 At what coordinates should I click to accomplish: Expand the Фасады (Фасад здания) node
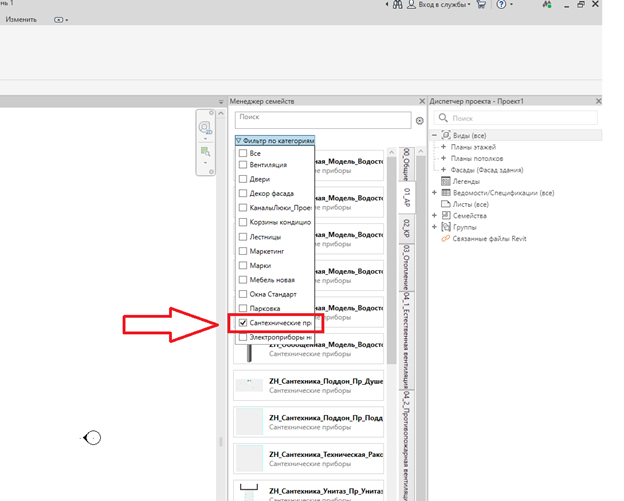[x=443, y=170]
